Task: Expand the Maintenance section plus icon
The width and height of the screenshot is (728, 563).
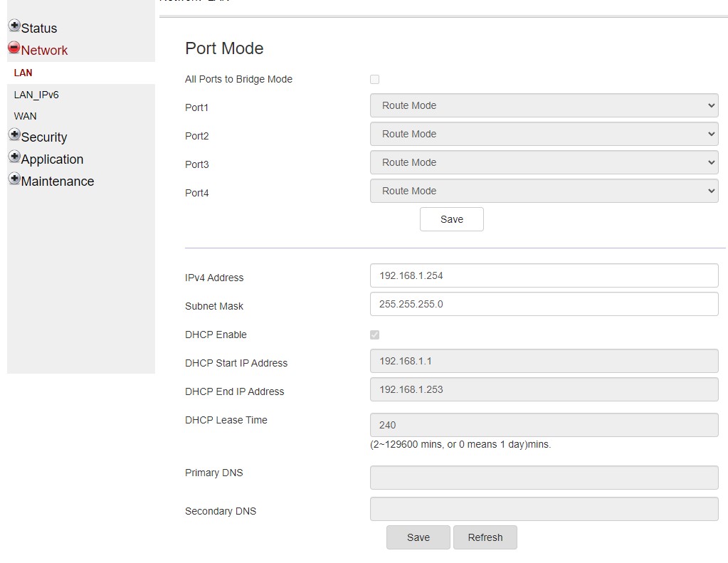Action: [x=14, y=179]
